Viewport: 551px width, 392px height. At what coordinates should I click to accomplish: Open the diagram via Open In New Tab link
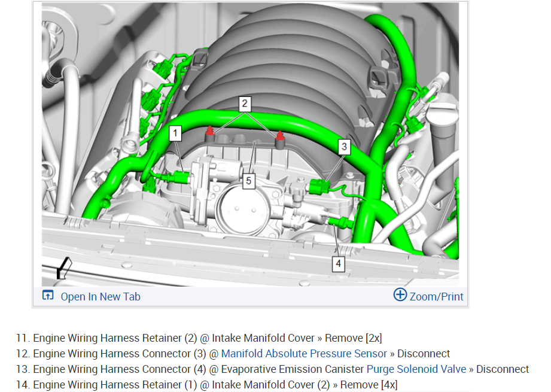[x=101, y=297]
